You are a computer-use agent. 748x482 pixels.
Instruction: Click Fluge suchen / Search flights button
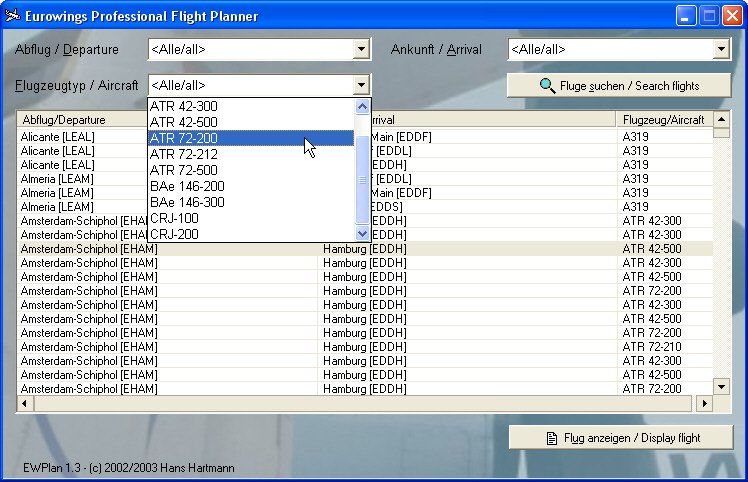619,86
